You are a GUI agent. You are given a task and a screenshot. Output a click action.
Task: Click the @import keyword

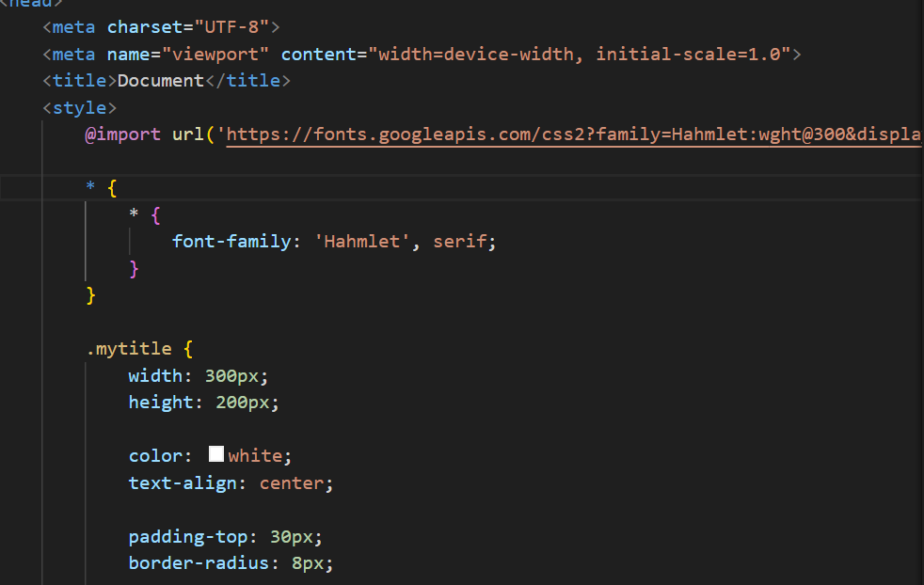[x=122, y=134]
